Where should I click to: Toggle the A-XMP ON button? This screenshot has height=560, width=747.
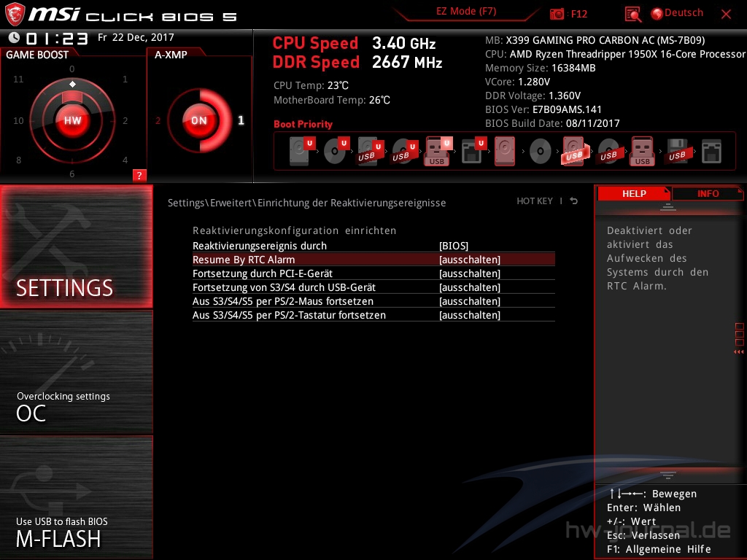point(199,120)
